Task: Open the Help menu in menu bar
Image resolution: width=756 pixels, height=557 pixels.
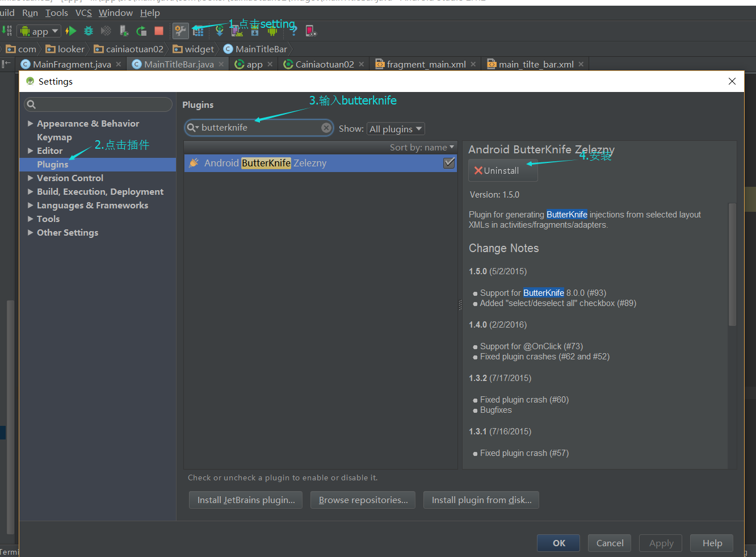Action: [150, 12]
